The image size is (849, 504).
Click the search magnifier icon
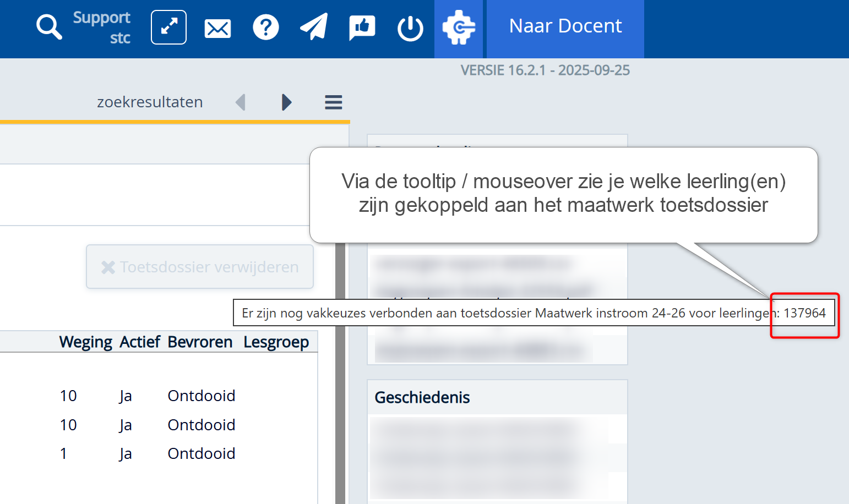pyautogui.click(x=49, y=27)
